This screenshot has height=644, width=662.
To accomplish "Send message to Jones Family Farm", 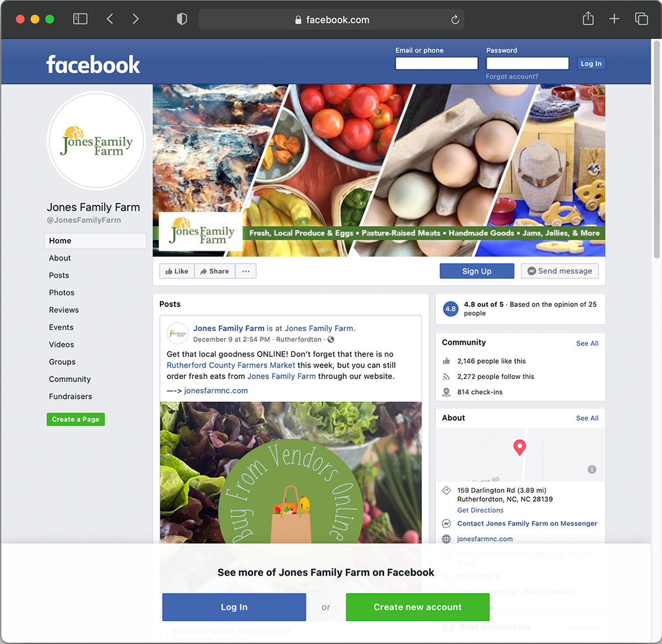I will (559, 271).
